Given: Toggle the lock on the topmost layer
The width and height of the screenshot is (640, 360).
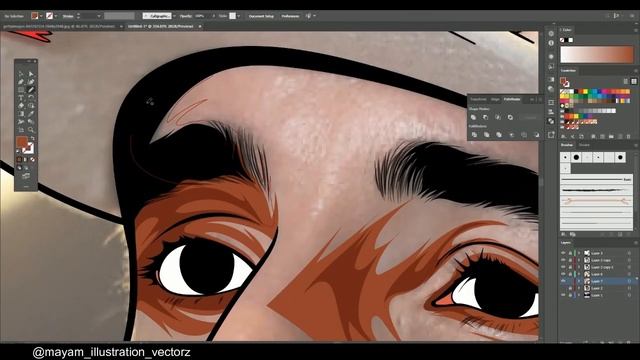Looking at the screenshot, I should [570, 253].
